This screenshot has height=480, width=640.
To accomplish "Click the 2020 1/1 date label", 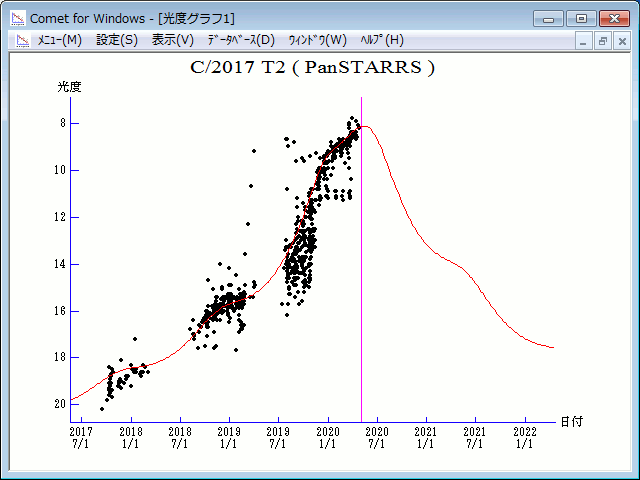I will pos(328,438).
